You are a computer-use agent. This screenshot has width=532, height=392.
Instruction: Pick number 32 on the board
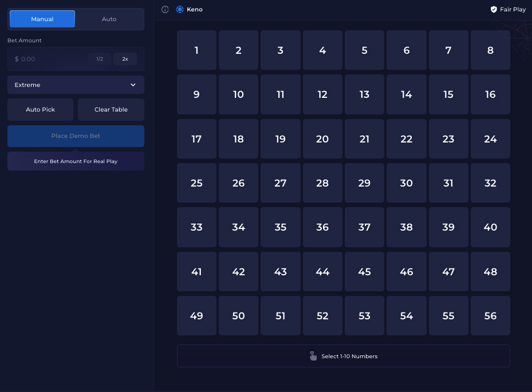pyautogui.click(x=490, y=183)
